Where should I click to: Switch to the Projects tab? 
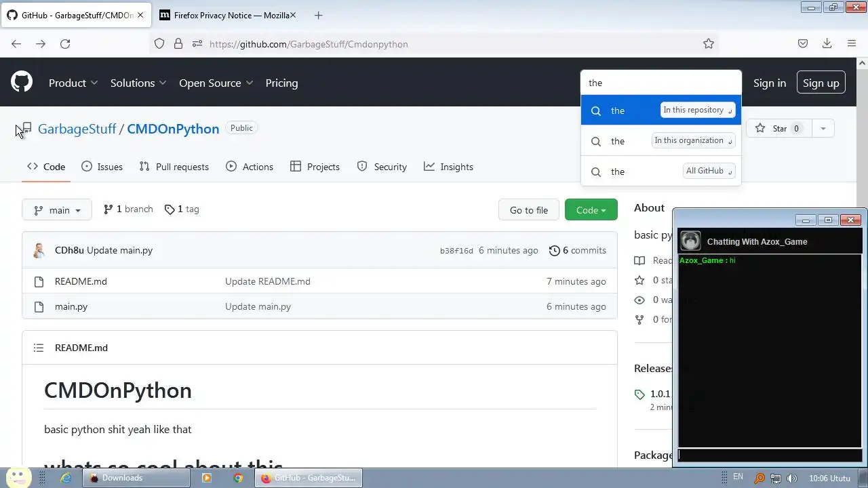(315, 167)
